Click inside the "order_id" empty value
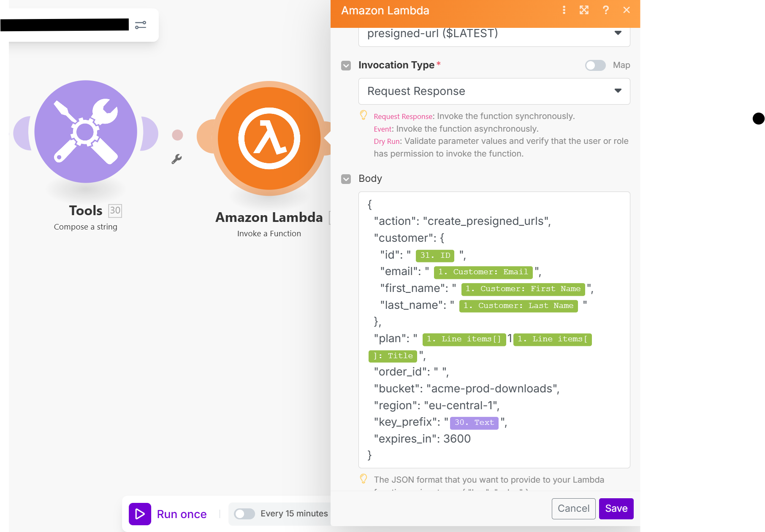This screenshot has width=765, height=532. [x=440, y=372]
